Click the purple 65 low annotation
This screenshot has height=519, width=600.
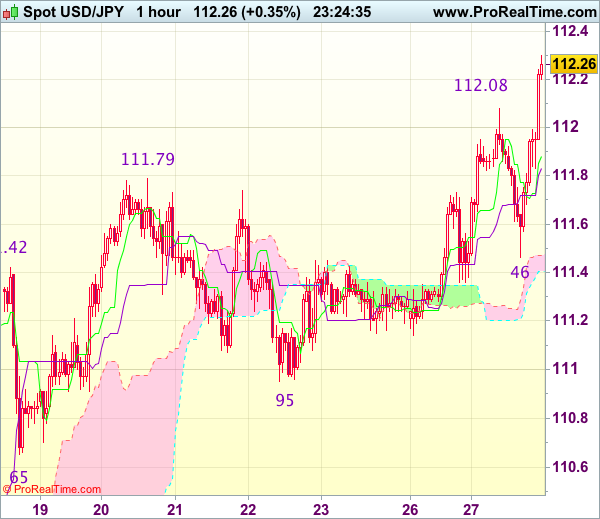tap(19, 477)
